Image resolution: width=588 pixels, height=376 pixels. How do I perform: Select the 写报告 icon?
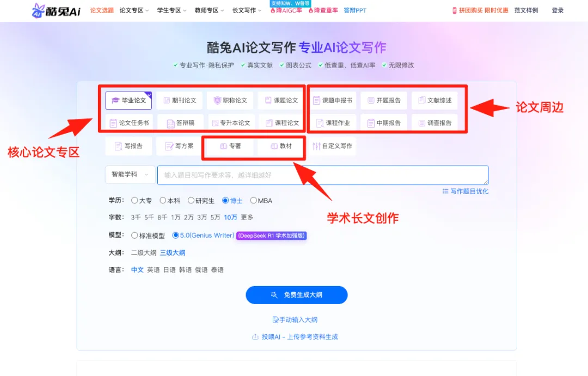click(x=118, y=146)
